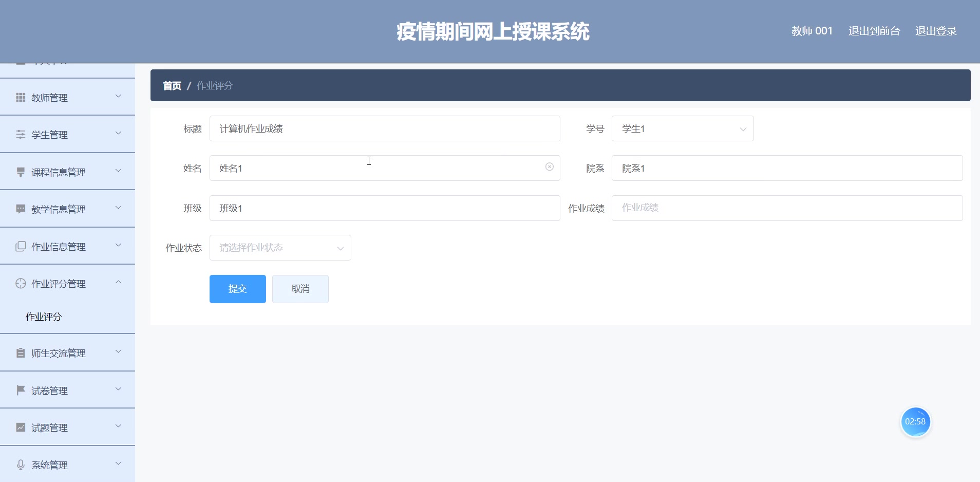This screenshot has width=980, height=482.
Task: Click the copy icon beside 作业信息管理
Action: pos(21,246)
